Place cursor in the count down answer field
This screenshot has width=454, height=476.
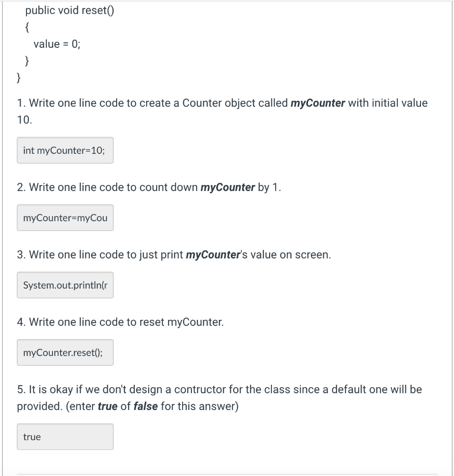coord(65,217)
